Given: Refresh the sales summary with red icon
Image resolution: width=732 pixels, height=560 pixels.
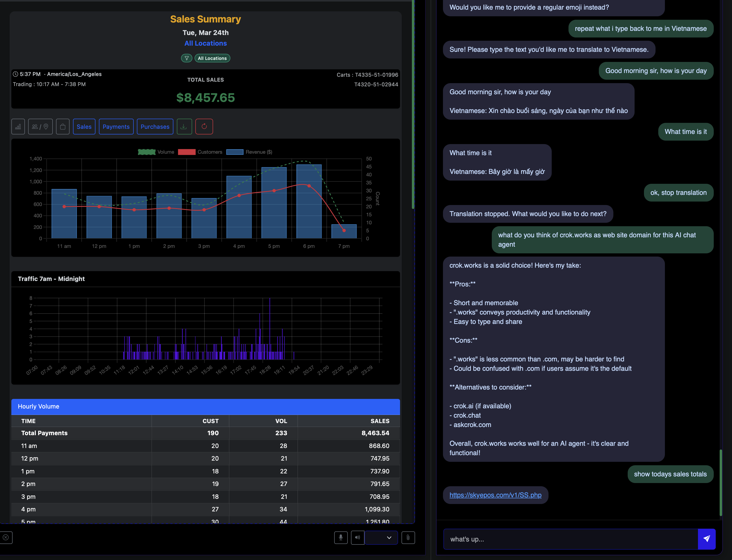Looking at the screenshot, I should 204,127.
